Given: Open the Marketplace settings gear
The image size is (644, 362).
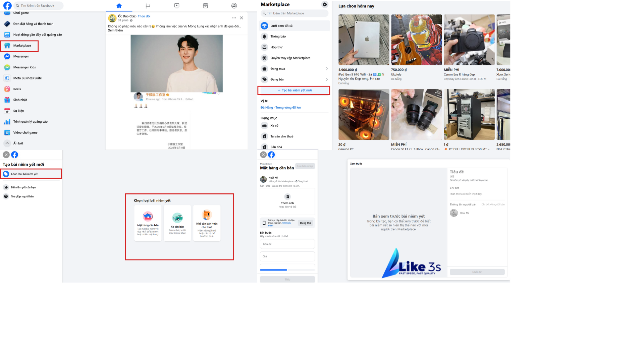Looking at the screenshot, I should pyautogui.click(x=325, y=4).
